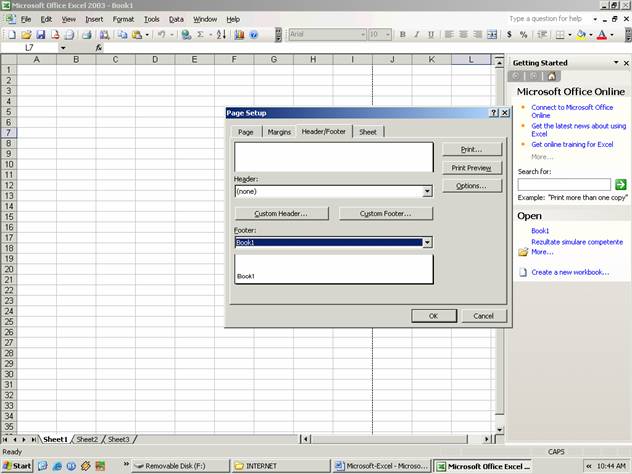Toggle Italic formatting
Image resolution: width=632 pixels, height=474 pixels.
tap(417, 35)
